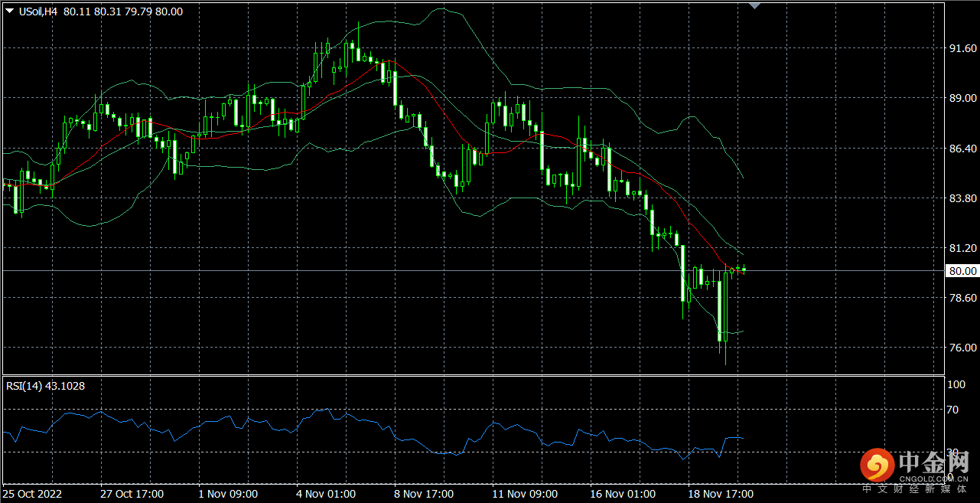The image size is (980, 503).
Task: Click the chart shift triangle marker at top
Action: 755,5
